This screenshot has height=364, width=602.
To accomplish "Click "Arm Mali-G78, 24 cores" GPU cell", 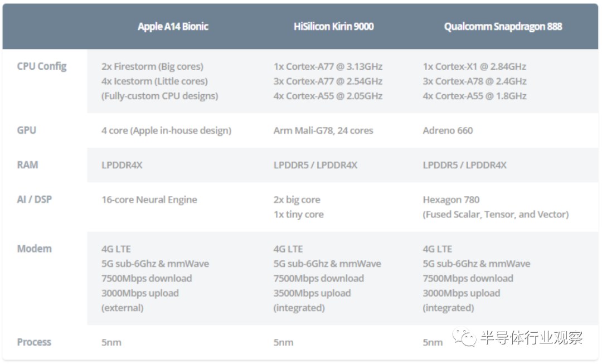I will (x=323, y=130).
